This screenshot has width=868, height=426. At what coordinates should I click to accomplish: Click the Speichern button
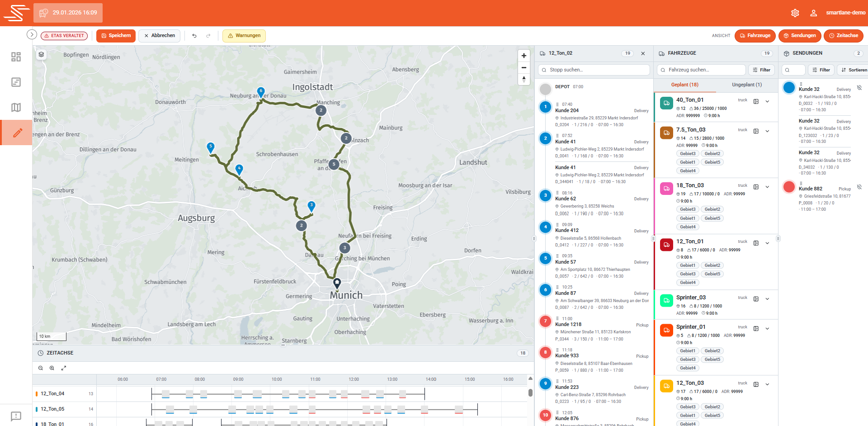coord(116,36)
